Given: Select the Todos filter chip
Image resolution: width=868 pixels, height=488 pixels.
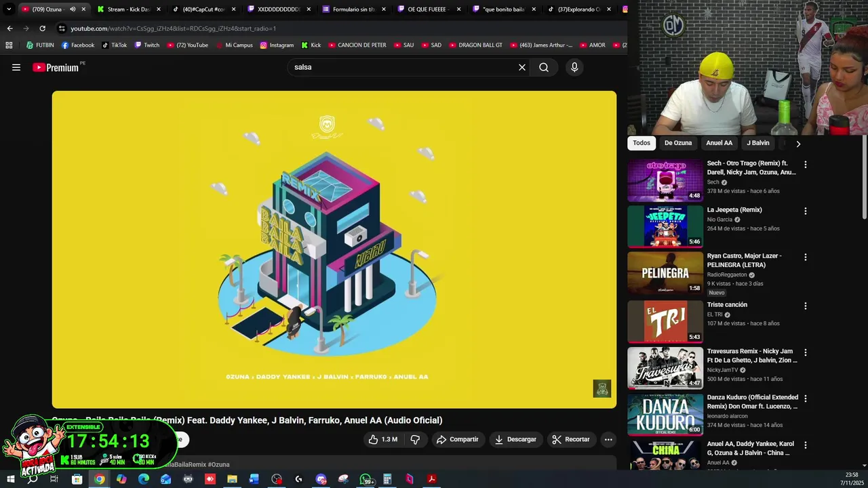Looking at the screenshot, I should 642,143.
